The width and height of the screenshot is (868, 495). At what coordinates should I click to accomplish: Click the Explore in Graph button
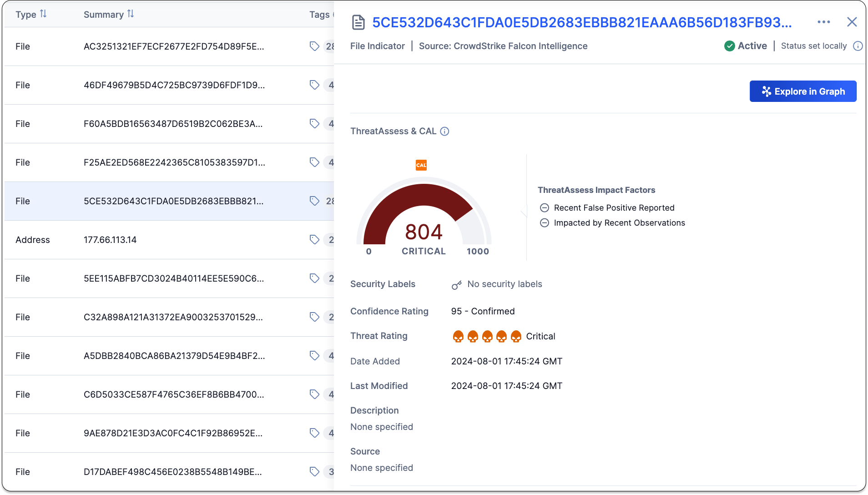point(802,91)
